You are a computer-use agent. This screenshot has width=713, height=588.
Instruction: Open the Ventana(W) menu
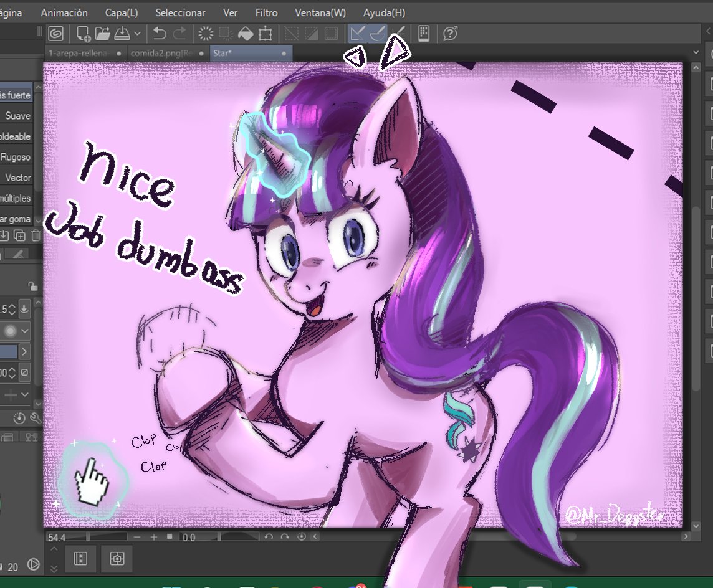[320, 12]
